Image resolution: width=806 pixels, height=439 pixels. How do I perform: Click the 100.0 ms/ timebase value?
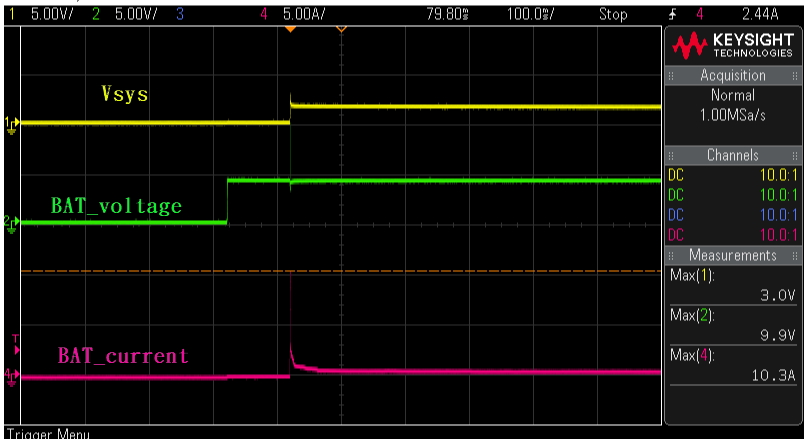tap(530, 14)
